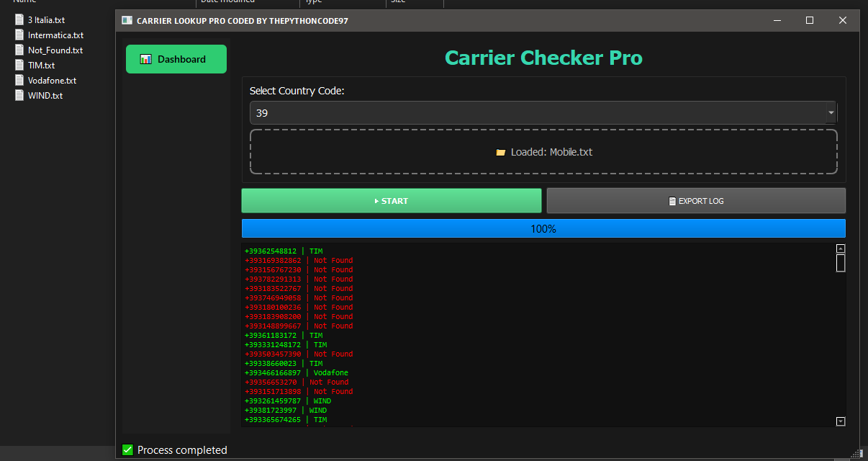This screenshot has height=461, width=868.
Task: Click the blue 100% progress bar
Action: tap(543, 229)
